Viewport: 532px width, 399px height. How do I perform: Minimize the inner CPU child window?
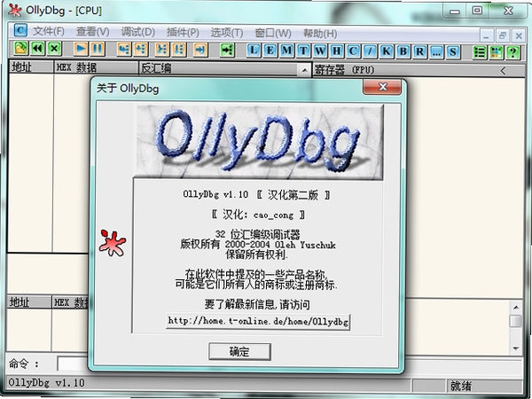pyautogui.click(x=487, y=35)
